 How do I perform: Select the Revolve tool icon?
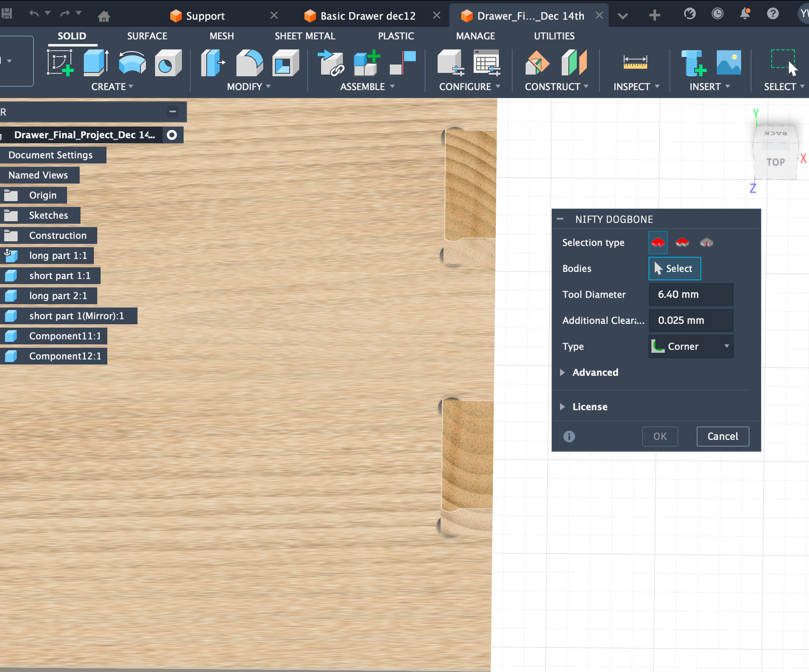tap(132, 63)
